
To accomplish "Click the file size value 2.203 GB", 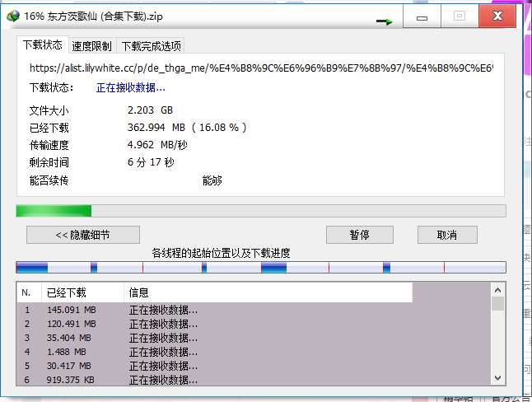I will (x=151, y=110).
